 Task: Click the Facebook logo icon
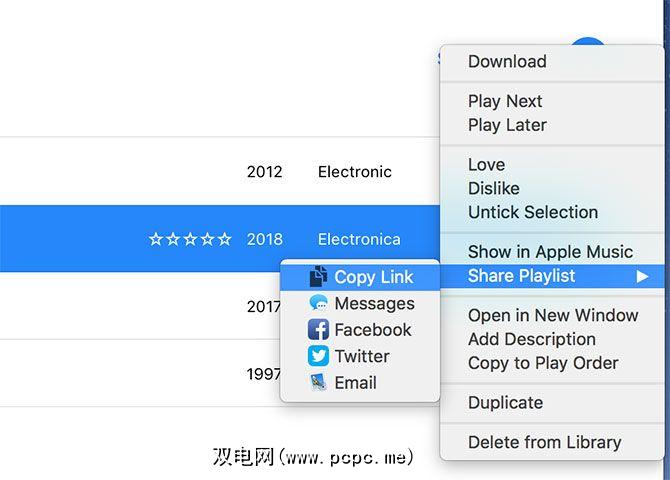[318, 330]
